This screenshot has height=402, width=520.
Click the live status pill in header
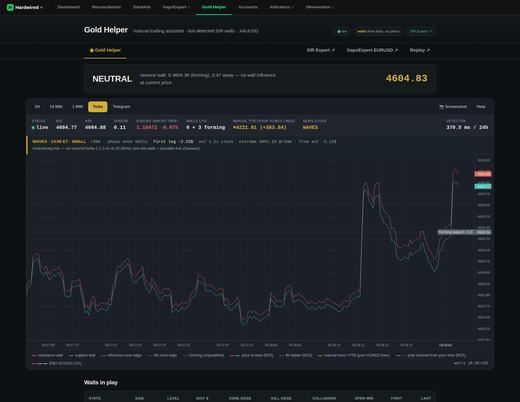click(342, 31)
